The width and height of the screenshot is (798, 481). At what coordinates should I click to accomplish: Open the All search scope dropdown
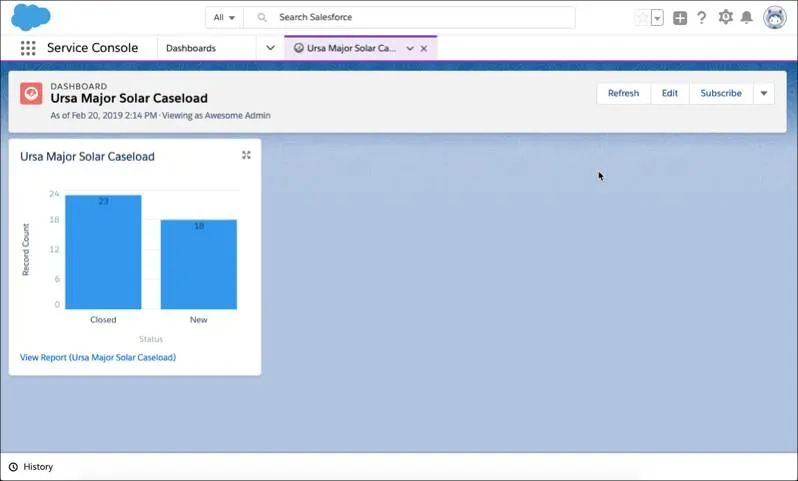(224, 17)
